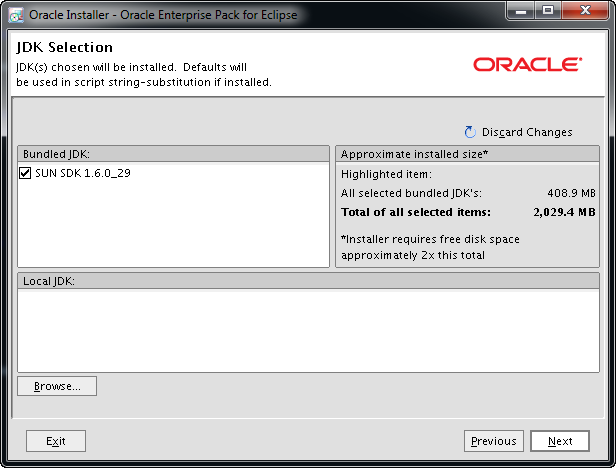Click the Total of all selected items label
Viewport: 616px width, 468px height.
click(416, 212)
